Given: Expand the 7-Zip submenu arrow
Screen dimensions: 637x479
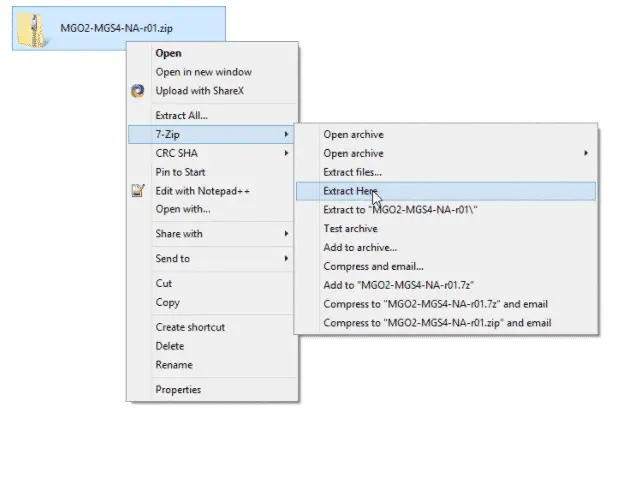Looking at the screenshot, I should 286,134.
